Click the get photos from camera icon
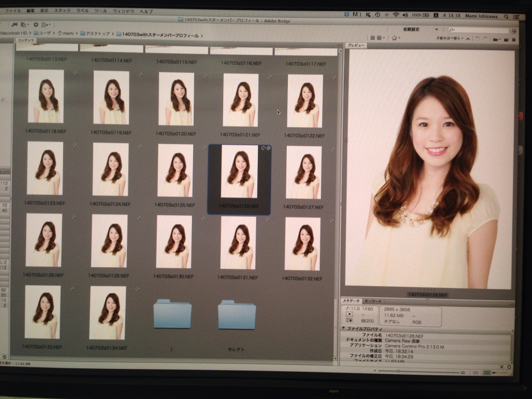The height and width of the screenshot is (399, 532). pyautogui.click(x=15, y=24)
